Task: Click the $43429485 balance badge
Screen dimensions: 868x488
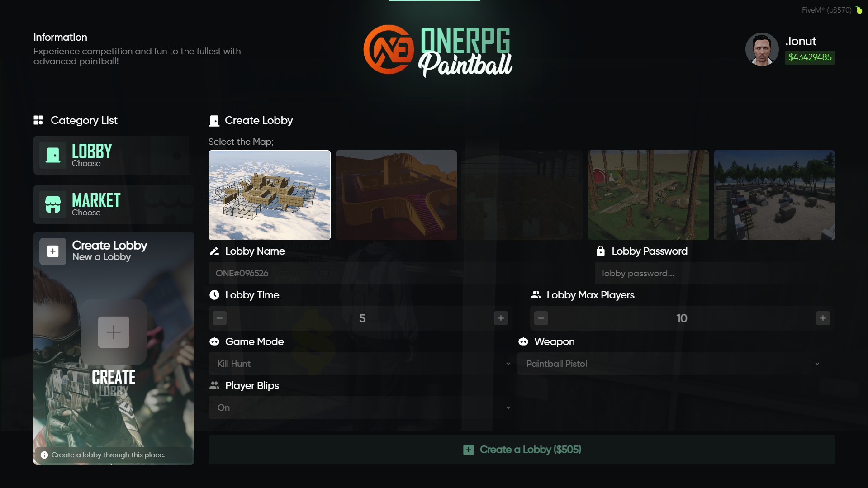Action: tap(810, 57)
